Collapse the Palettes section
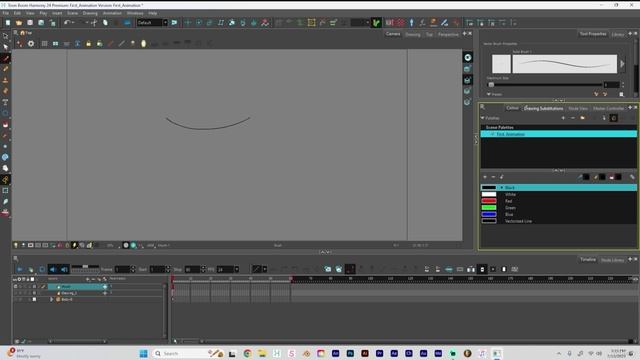Image resolution: width=640 pixels, height=360 pixels. coord(482,118)
